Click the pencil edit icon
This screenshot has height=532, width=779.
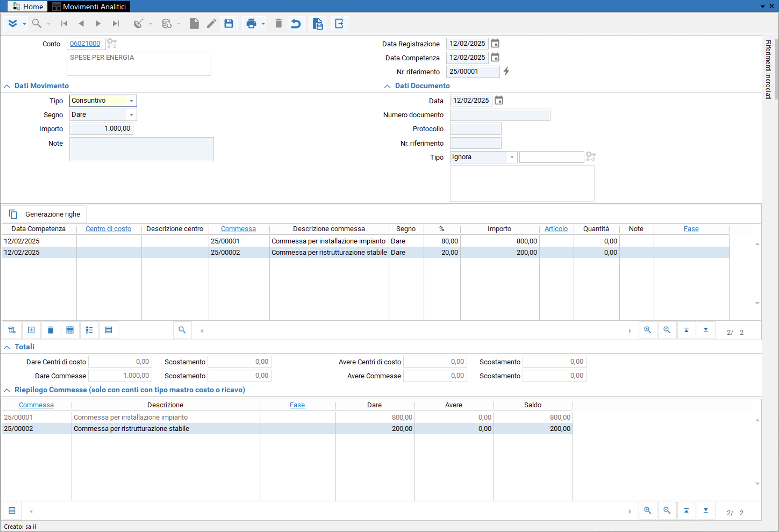pos(212,23)
